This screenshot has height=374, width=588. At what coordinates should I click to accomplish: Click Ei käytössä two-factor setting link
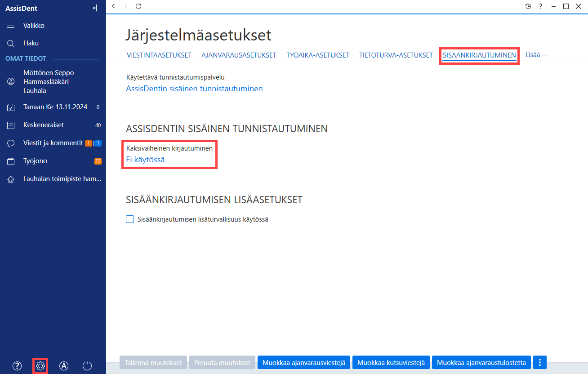click(145, 160)
